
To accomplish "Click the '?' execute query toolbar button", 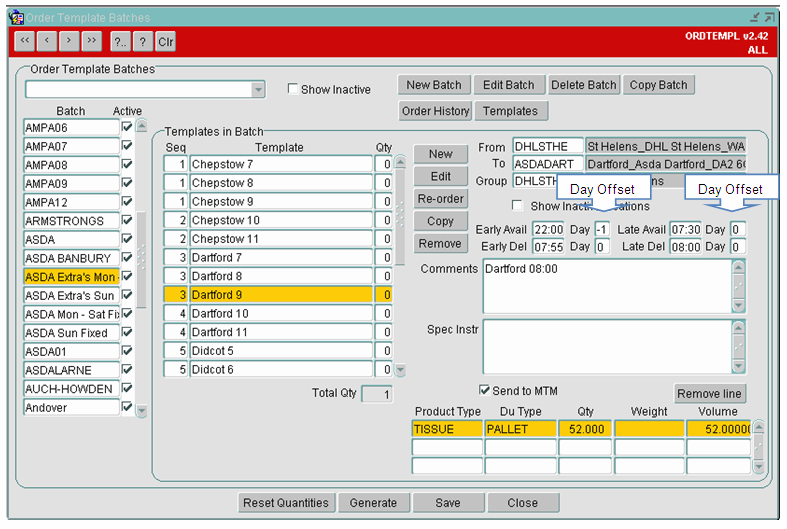I will 143,42.
